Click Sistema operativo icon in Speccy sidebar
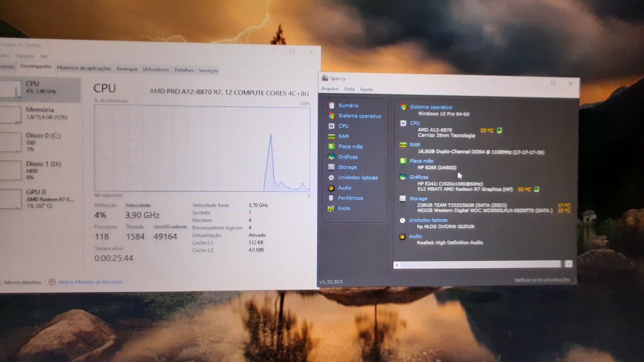644x362 pixels. point(332,116)
